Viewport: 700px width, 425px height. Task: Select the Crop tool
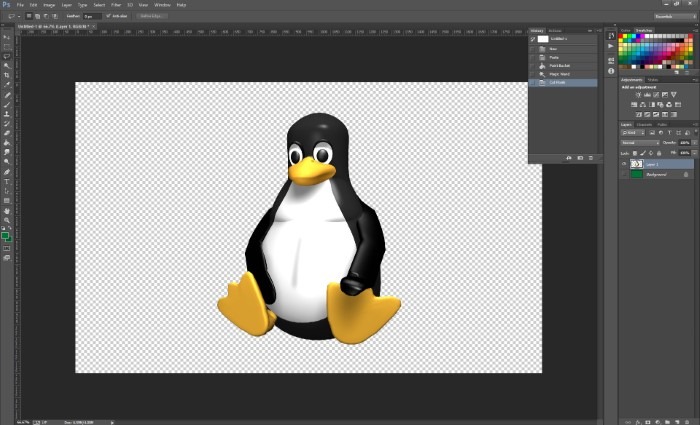[7, 75]
